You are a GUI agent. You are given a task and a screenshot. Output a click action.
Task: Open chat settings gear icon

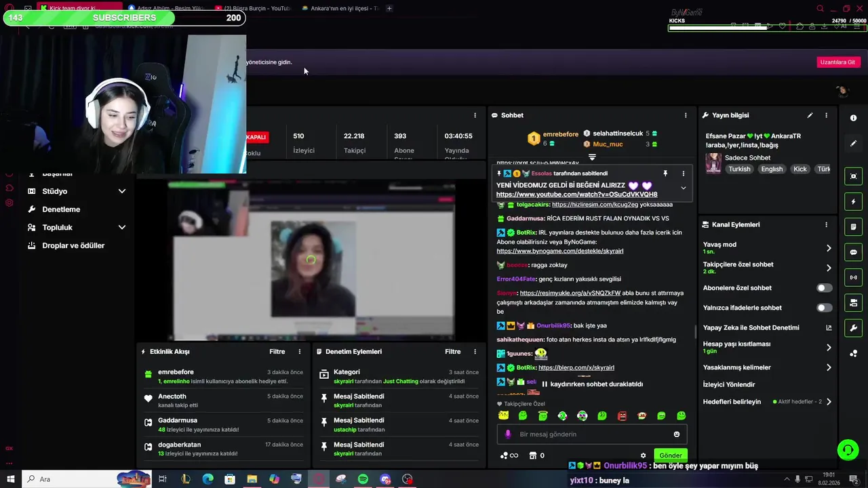click(643, 455)
